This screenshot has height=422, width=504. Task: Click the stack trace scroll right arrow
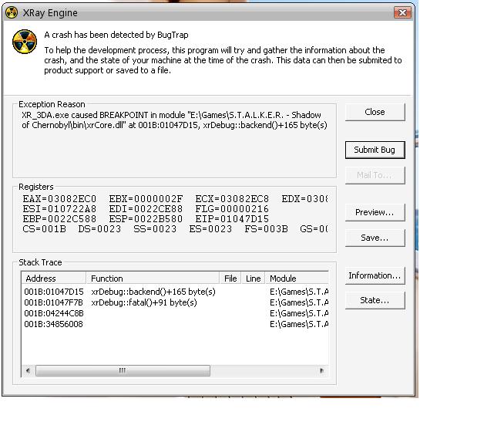322,370
